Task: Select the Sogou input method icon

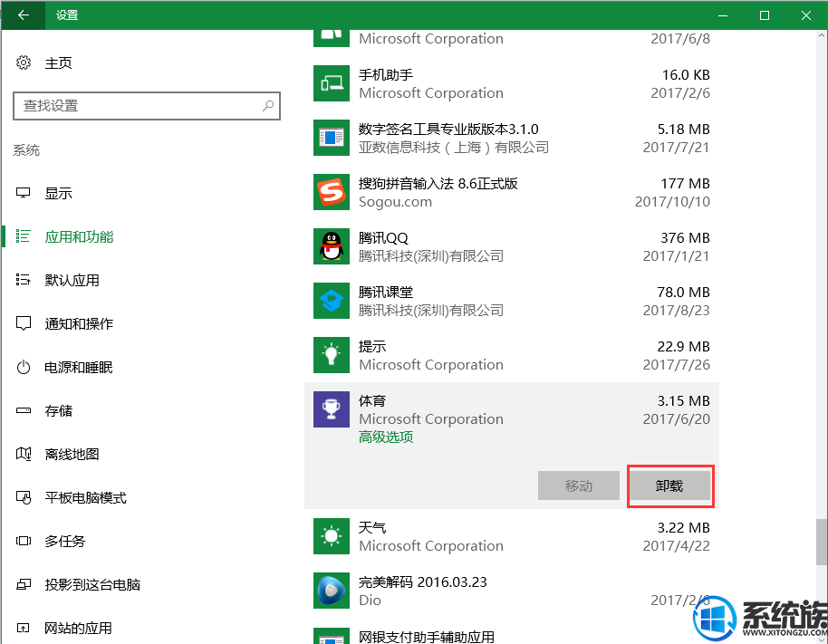Action: (332, 192)
